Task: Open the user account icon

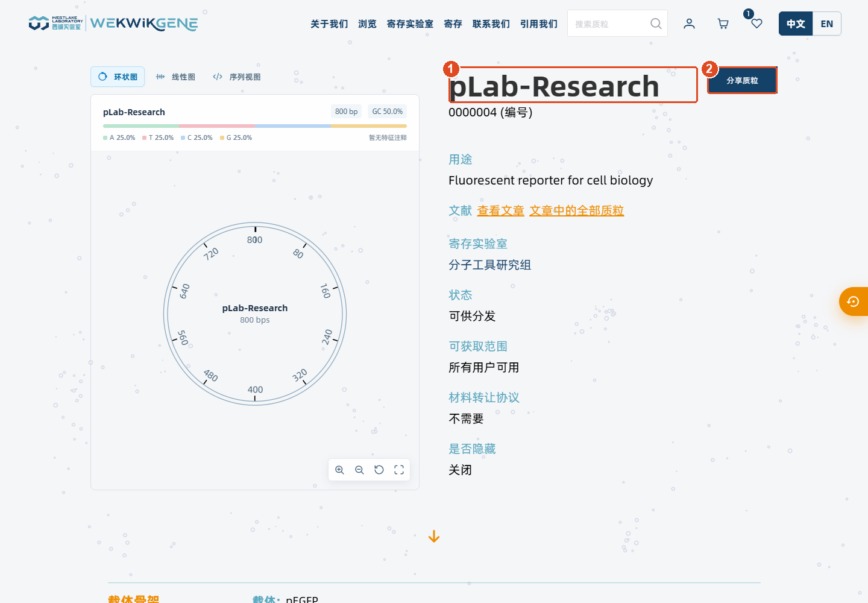Action: click(689, 24)
